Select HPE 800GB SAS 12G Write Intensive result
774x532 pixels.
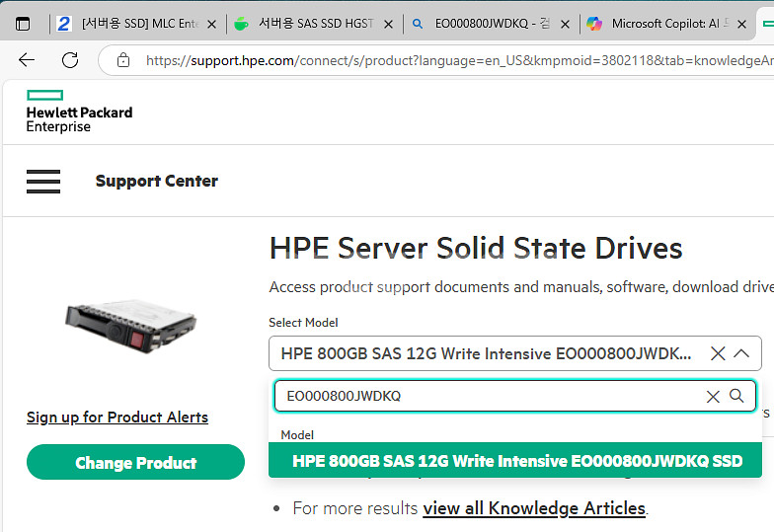pyautogui.click(x=515, y=460)
